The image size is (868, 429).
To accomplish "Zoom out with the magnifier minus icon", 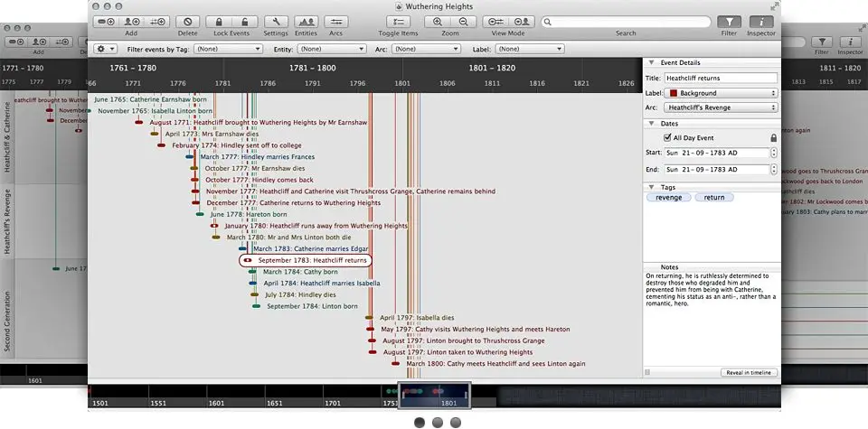I will click(463, 22).
